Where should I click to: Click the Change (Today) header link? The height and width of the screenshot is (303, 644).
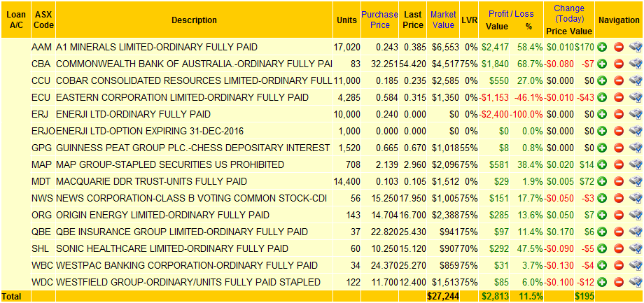tap(569, 13)
